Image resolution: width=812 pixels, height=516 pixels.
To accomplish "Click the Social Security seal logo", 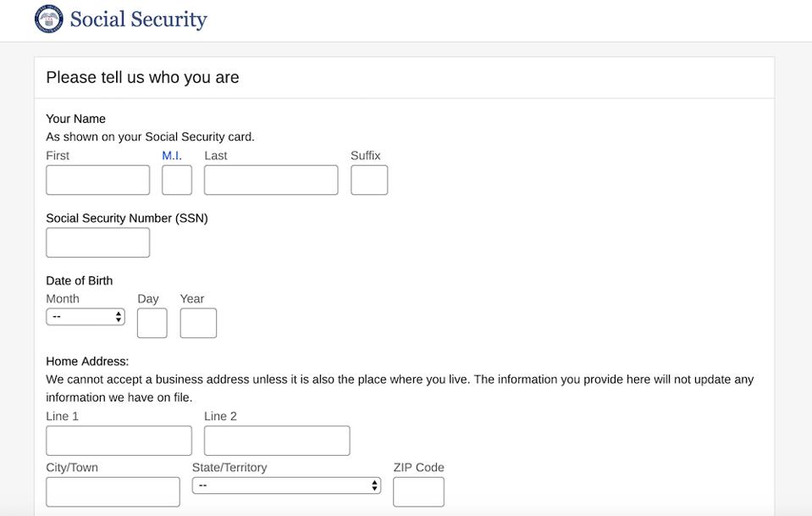I will point(48,19).
